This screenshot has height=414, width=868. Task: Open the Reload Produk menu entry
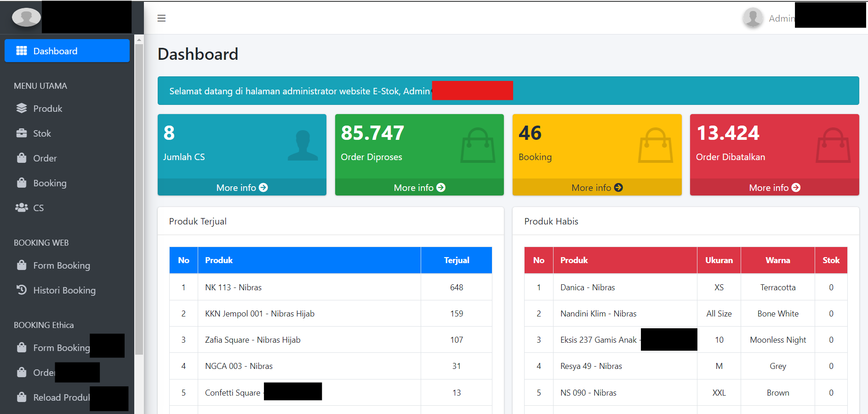(x=61, y=397)
